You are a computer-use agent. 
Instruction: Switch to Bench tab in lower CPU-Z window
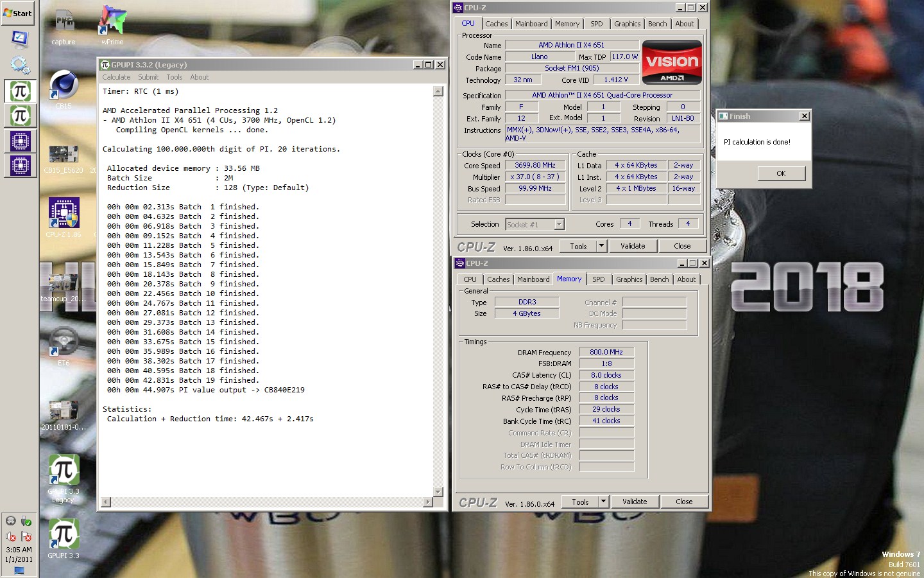coord(659,279)
